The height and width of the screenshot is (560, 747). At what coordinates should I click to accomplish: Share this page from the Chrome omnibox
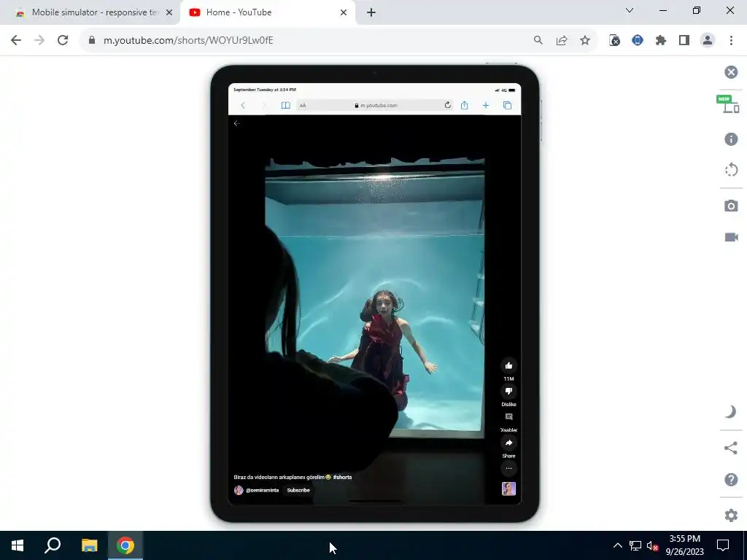562,40
